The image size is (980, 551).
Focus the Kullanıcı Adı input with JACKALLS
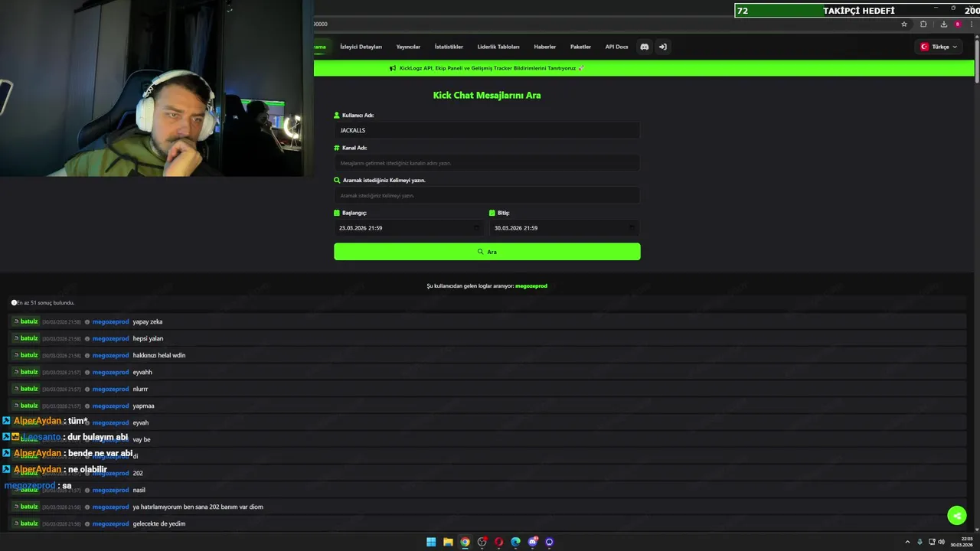pyautogui.click(x=487, y=130)
